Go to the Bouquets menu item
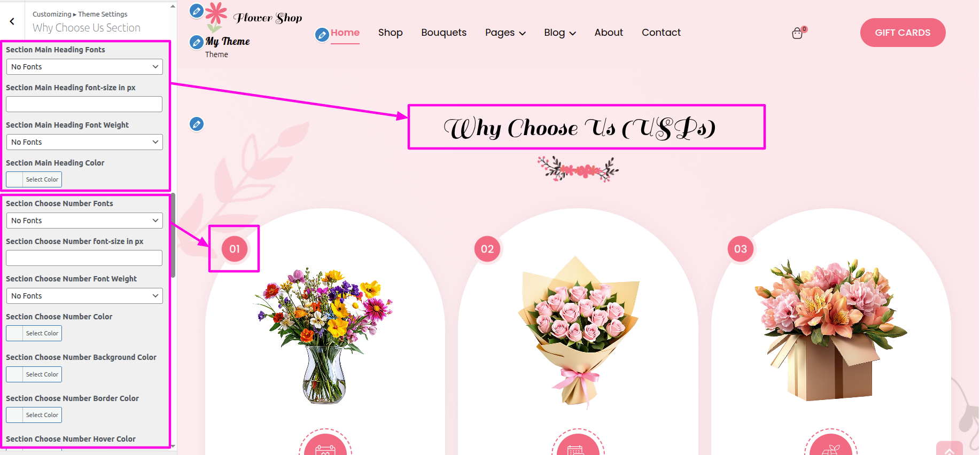This screenshot has width=980, height=455. 444,33
